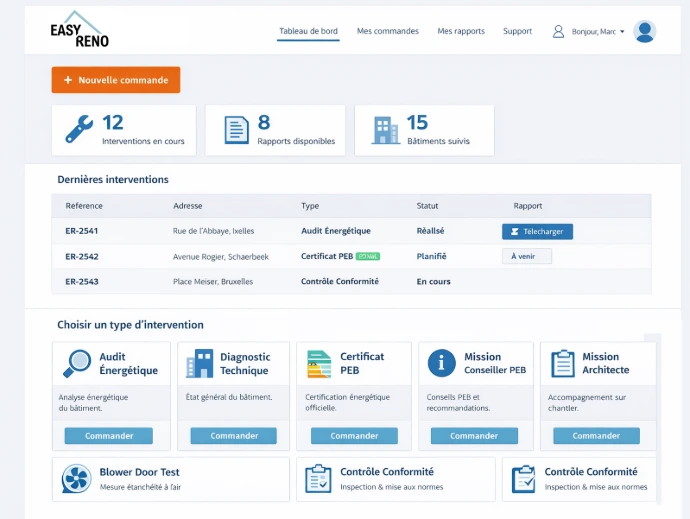Image resolution: width=690 pixels, height=519 pixels.
Task: Go to the Support page
Action: 517,32
